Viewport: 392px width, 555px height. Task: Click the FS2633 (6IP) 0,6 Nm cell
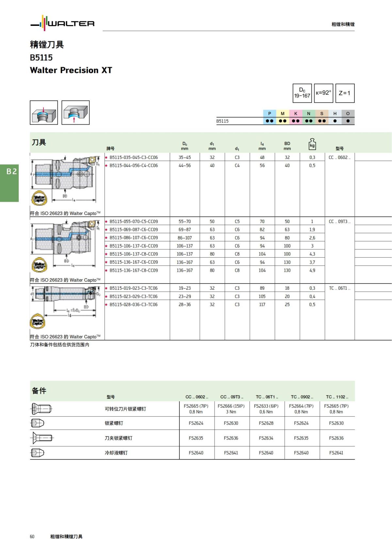click(266, 409)
